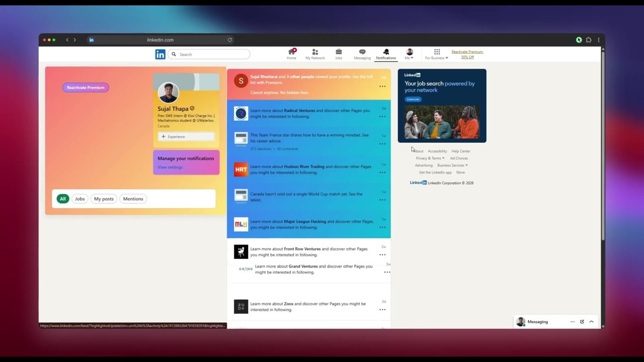Go to My Network icon
The width and height of the screenshot is (644, 362).
tap(315, 52)
